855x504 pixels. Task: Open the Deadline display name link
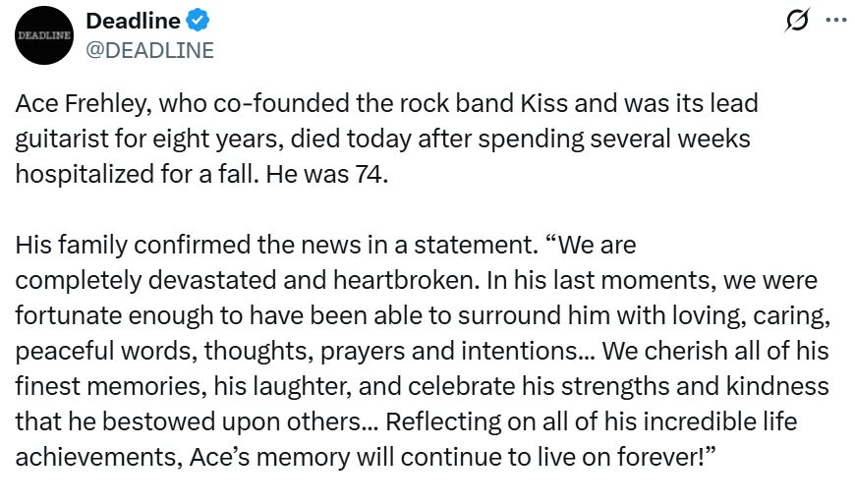point(133,21)
